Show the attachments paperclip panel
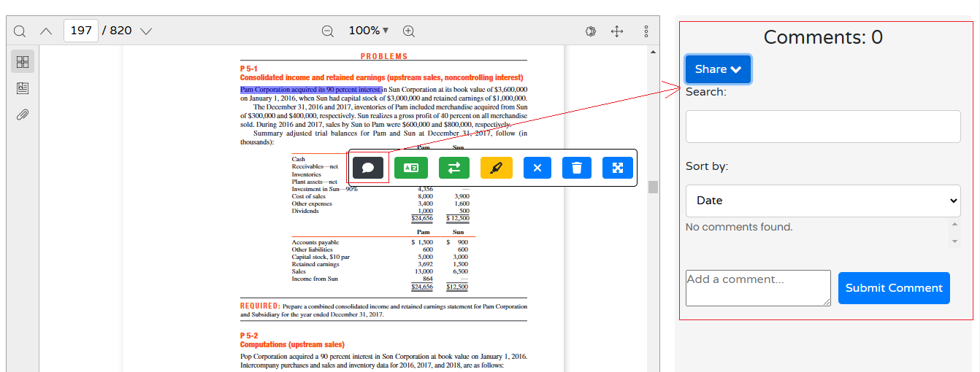The image size is (980, 372). click(x=23, y=115)
